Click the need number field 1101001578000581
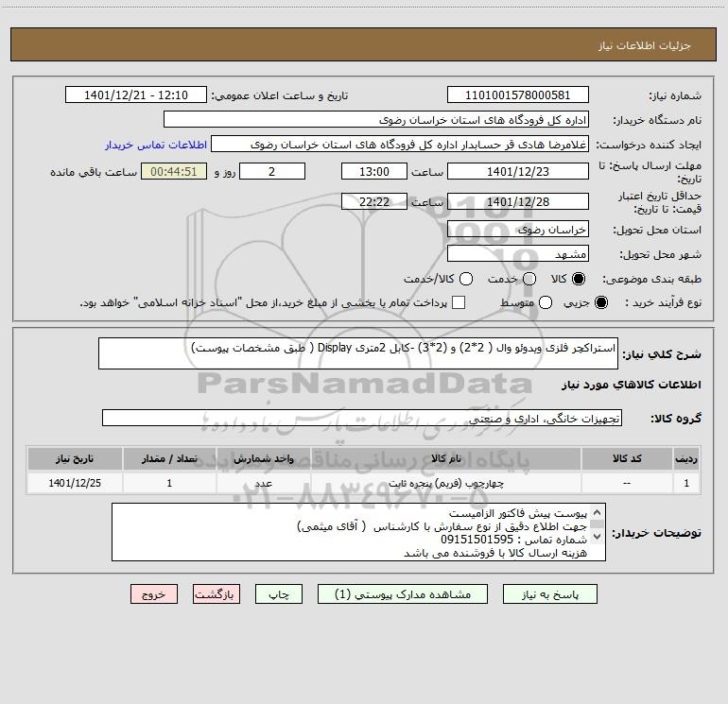The height and width of the screenshot is (704, 728). [x=518, y=94]
